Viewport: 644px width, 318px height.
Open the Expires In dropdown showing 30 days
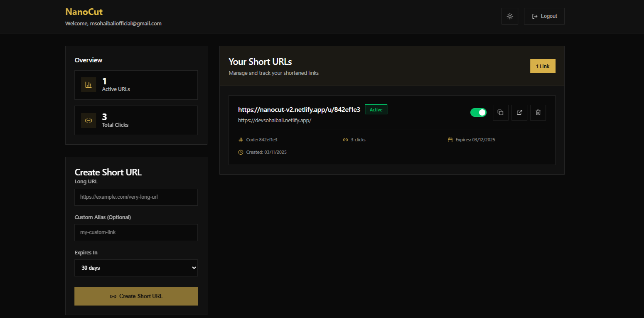pos(136,268)
